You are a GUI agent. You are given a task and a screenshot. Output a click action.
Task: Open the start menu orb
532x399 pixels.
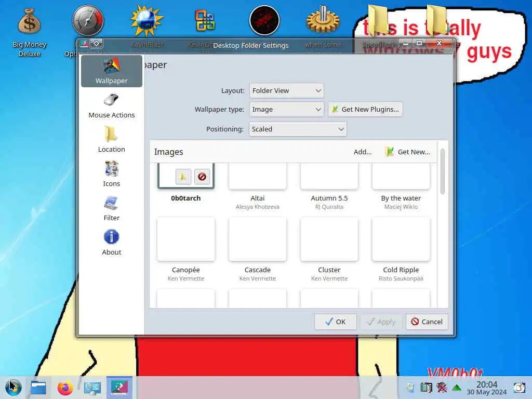[13, 388]
